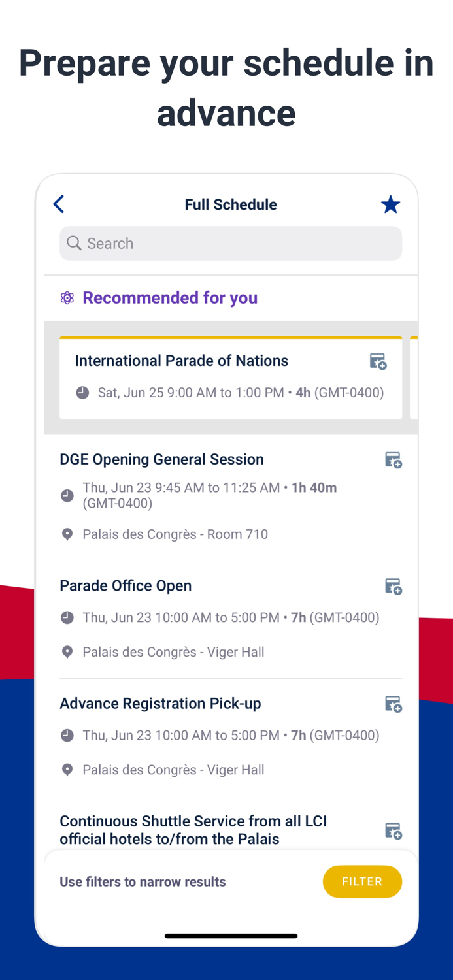This screenshot has height=980, width=453.
Task: Open Continuous Shuttle Service event title
Action: click(x=193, y=830)
